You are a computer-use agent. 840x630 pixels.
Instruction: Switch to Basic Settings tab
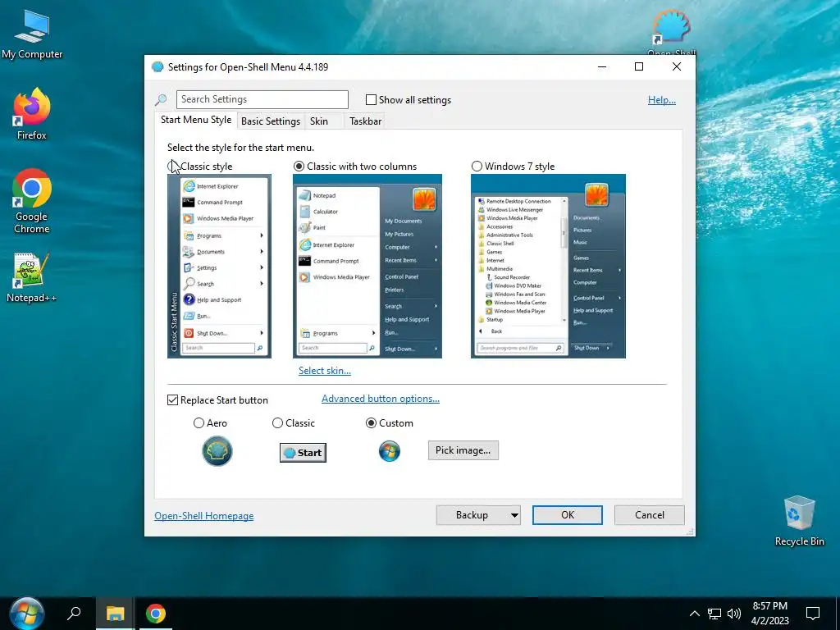coord(271,121)
